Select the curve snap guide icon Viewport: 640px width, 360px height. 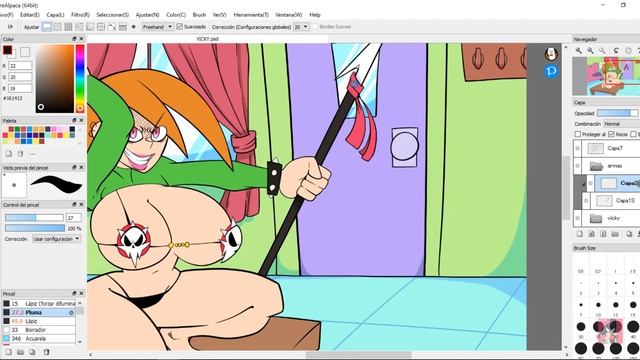[x=112, y=27]
